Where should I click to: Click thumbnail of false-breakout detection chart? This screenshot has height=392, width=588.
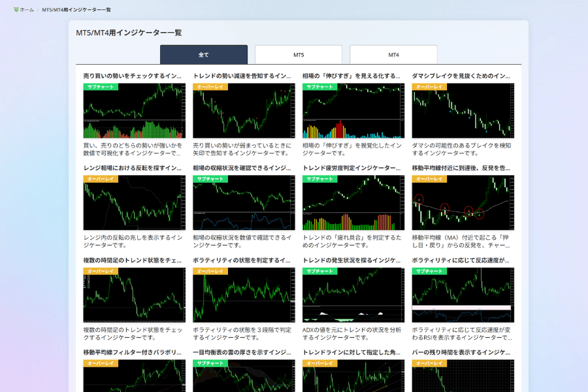tap(463, 110)
